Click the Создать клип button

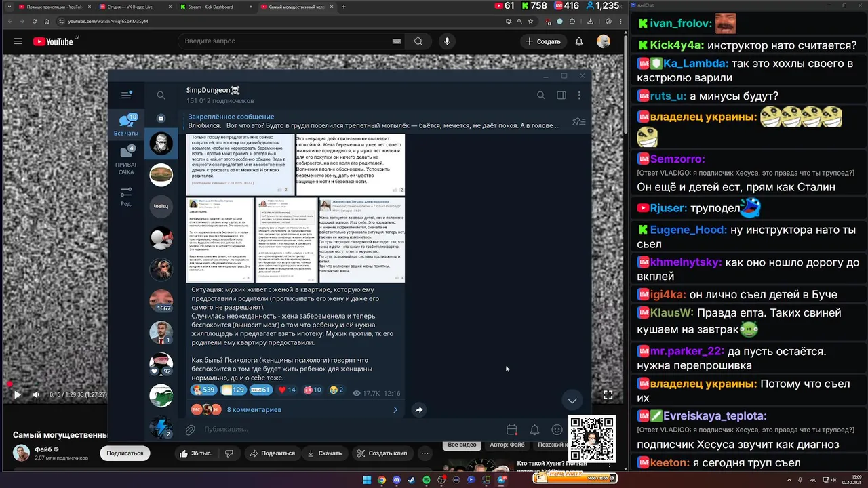(382, 453)
